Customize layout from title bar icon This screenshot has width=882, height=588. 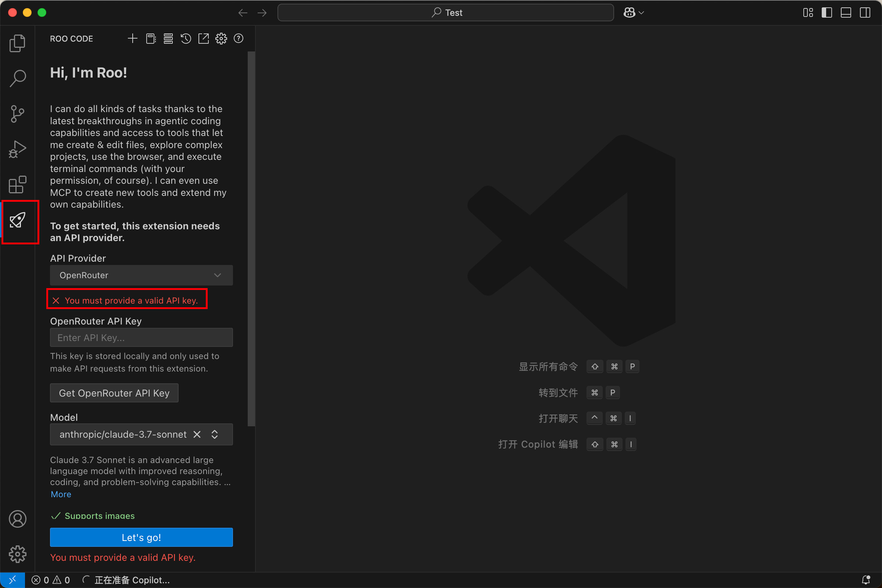click(x=808, y=13)
